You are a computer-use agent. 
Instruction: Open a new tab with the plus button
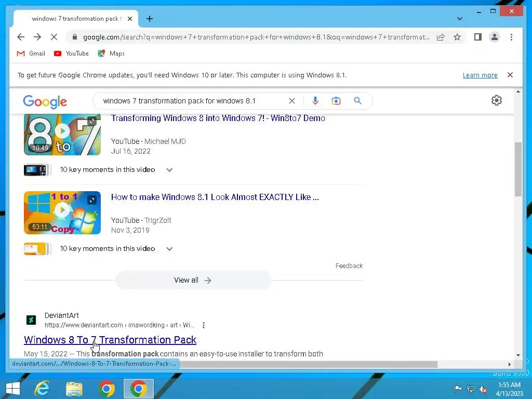tap(150, 19)
